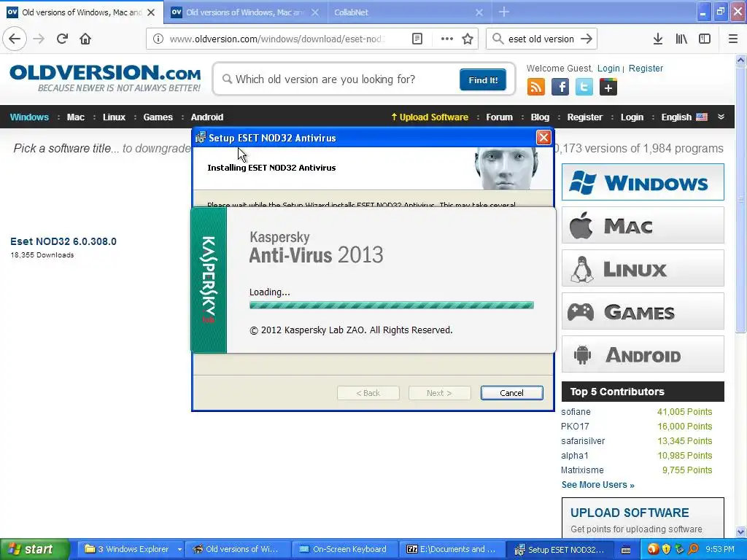
Task: Close the CollabNet tab
Action: 479,12
